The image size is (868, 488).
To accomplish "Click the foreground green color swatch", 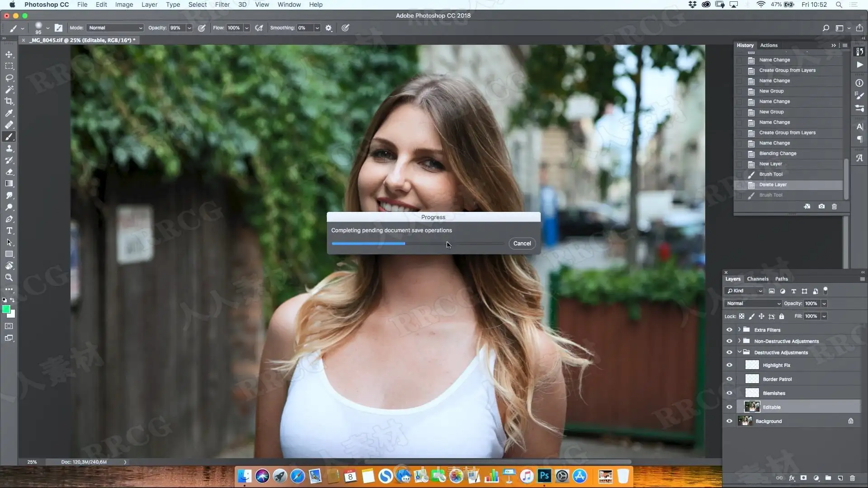I will tap(6, 309).
